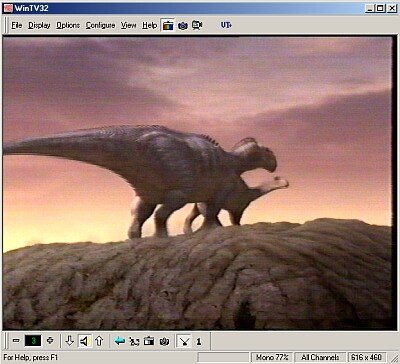Open the Display menu

[39, 25]
